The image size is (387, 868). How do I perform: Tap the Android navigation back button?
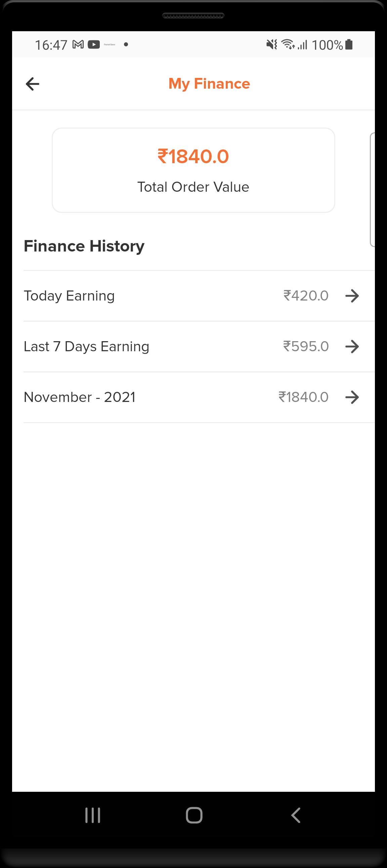[296, 815]
